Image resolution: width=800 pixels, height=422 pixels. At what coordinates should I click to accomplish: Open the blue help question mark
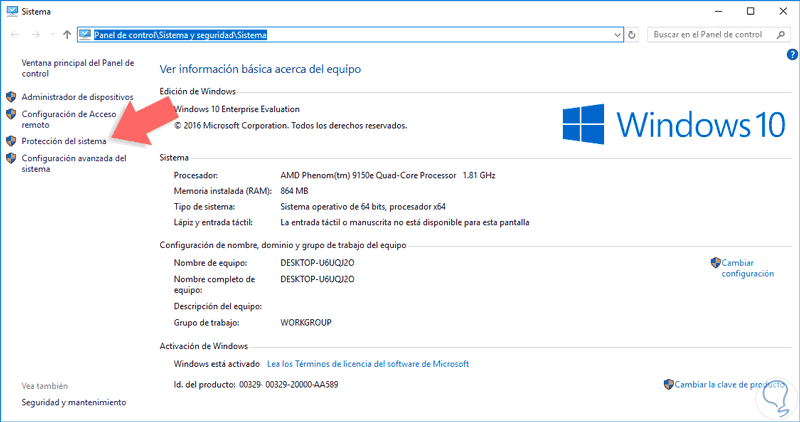pos(792,55)
